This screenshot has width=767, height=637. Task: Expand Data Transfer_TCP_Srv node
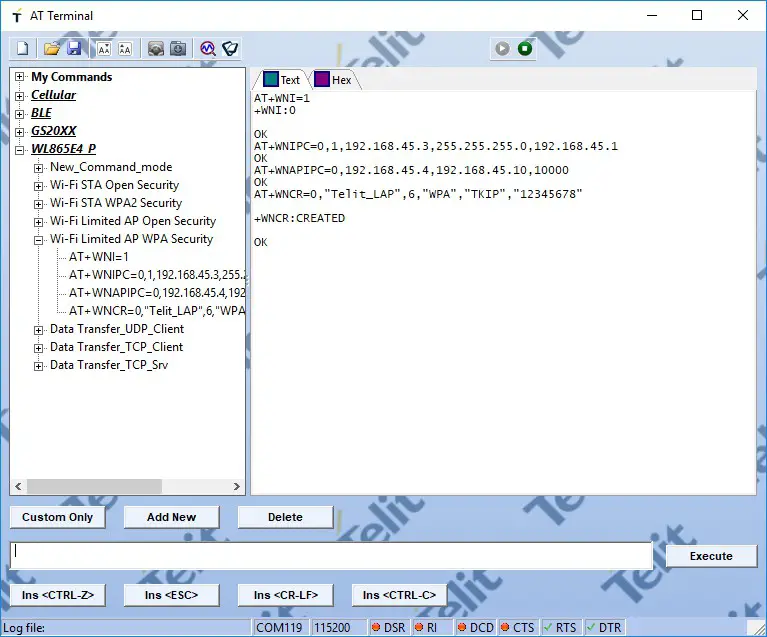tap(38, 366)
